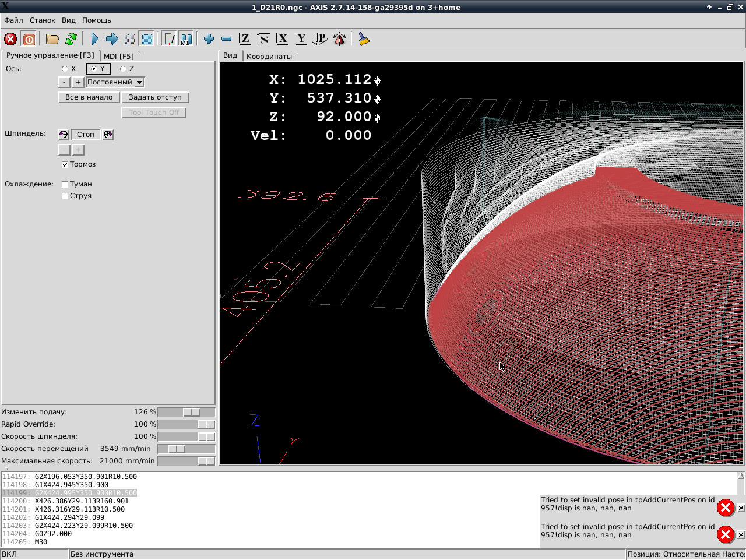Uncheck the Тормоз brake checkbox
Viewport: 746px width, 560px height.
[x=65, y=164]
